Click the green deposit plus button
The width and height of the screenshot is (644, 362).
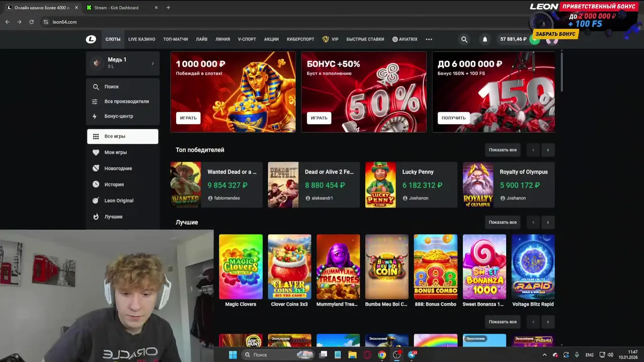click(535, 40)
